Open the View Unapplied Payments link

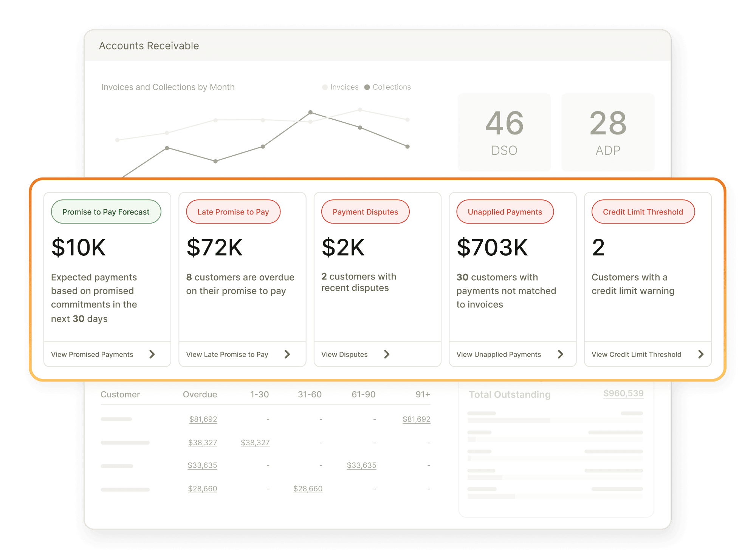[499, 355]
